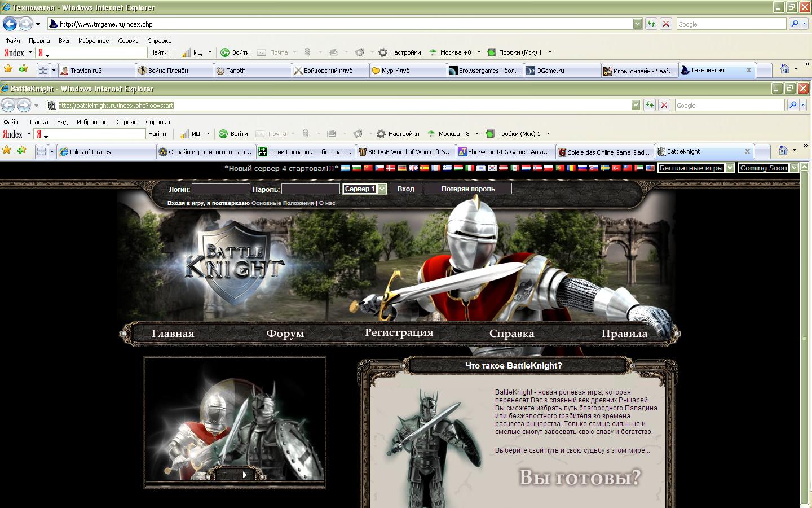Expand ИЦ dropdown arrow in BattleKnight toolbar

[208, 134]
